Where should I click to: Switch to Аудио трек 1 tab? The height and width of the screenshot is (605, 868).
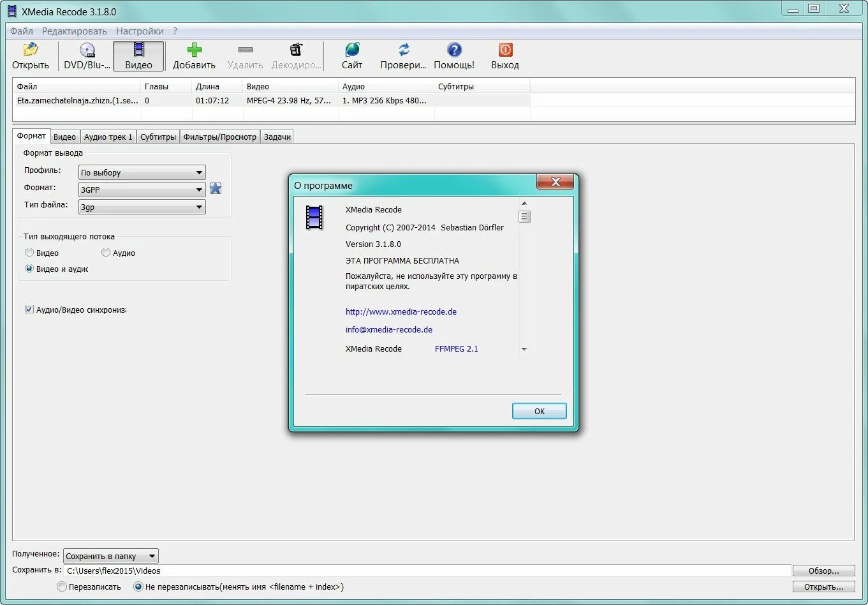[108, 137]
